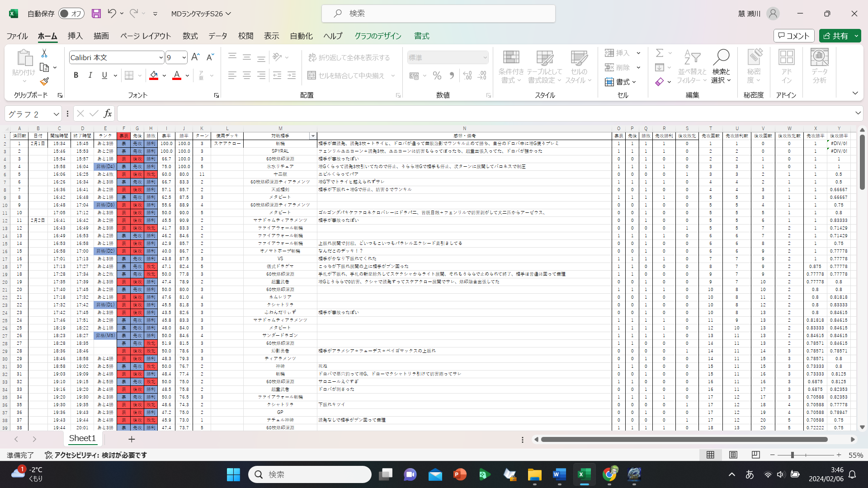The height and width of the screenshot is (488, 868).
Task: Open the 挿入 ribbon tab
Action: [x=75, y=36]
